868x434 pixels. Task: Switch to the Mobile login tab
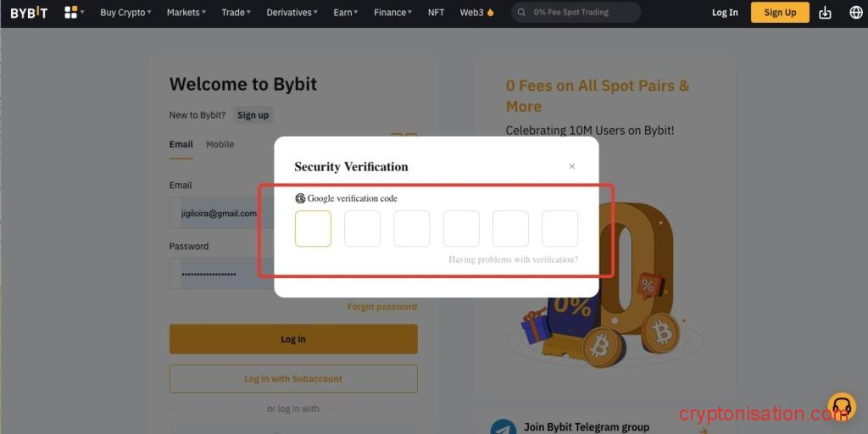[x=220, y=144]
